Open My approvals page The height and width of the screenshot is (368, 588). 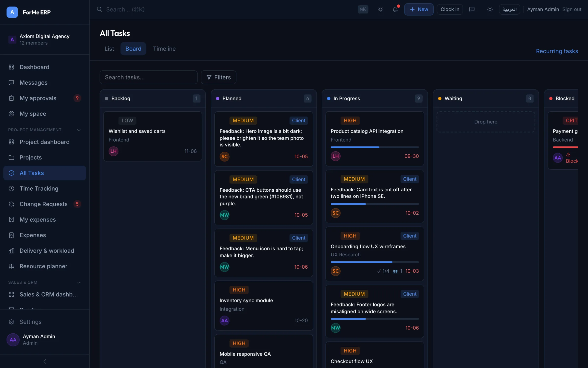pos(45,98)
